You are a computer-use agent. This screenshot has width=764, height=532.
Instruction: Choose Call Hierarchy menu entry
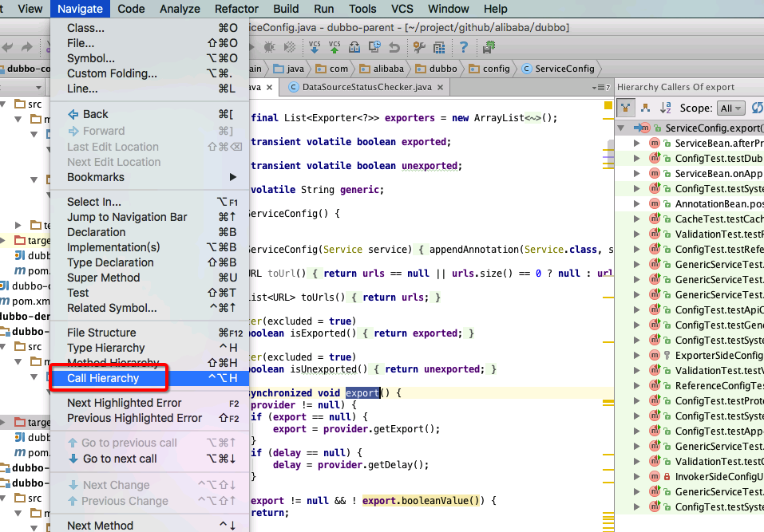click(149, 378)
